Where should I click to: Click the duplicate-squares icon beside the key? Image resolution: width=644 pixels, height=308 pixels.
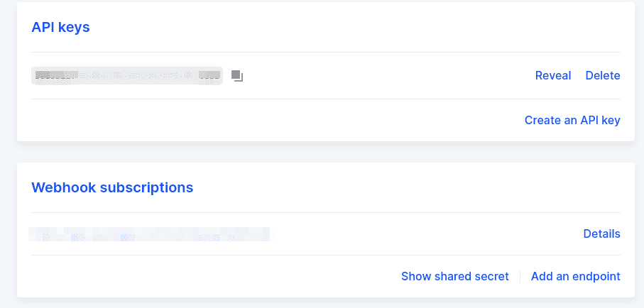coord(237,76)
